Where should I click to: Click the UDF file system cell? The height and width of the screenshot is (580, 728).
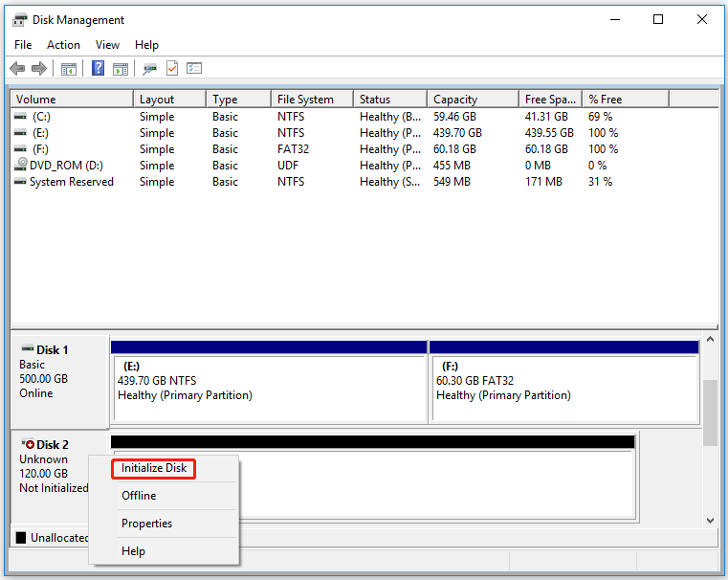288,166
